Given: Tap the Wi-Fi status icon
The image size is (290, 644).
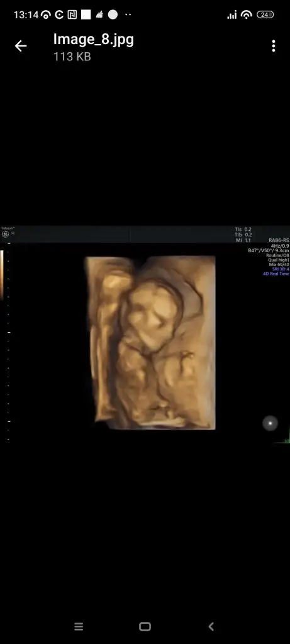Looking at the screenshot, I should tap(246, 15).
